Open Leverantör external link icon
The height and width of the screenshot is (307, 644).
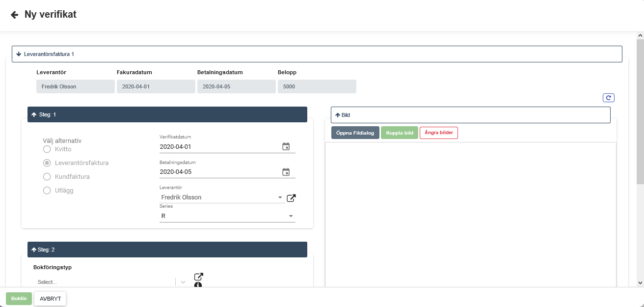point(291,198)
